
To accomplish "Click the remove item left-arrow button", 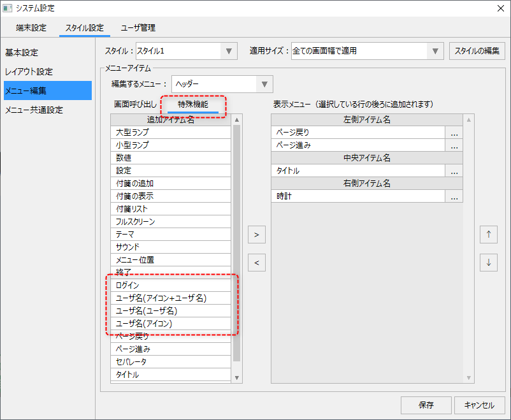I will [x=256, y=262].
